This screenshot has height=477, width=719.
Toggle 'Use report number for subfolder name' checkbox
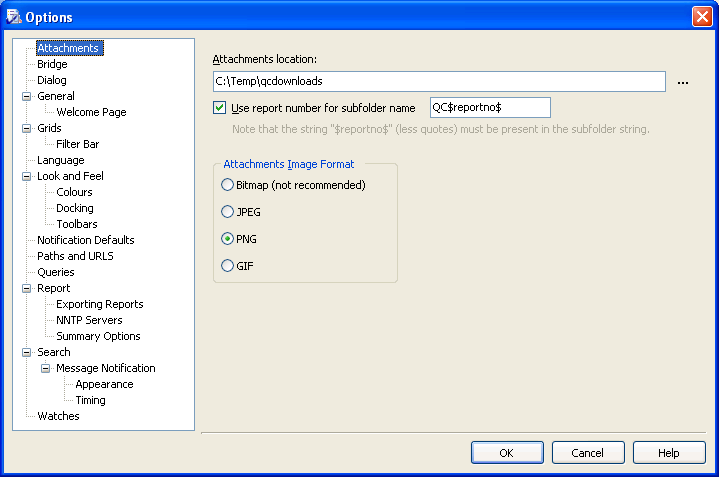pos(220,107)
